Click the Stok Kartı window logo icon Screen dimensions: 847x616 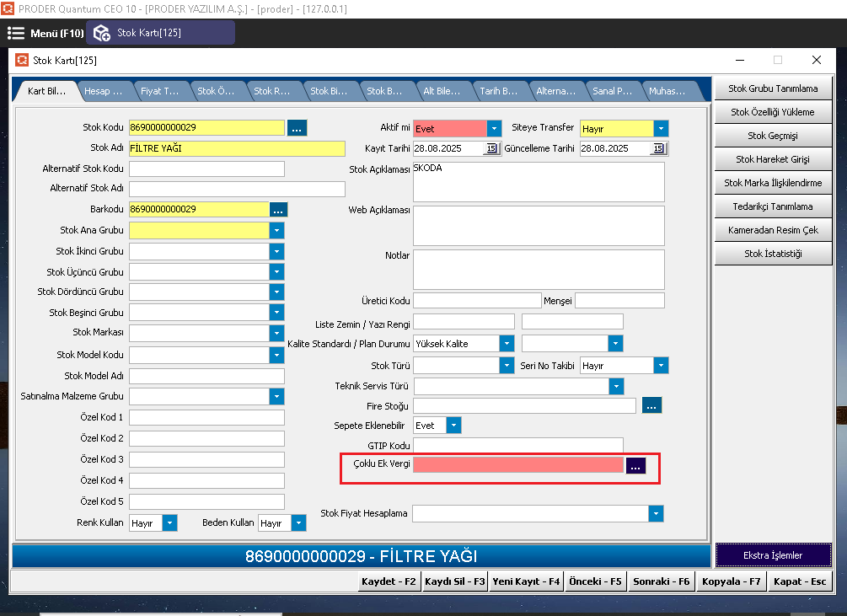[22, 60]
